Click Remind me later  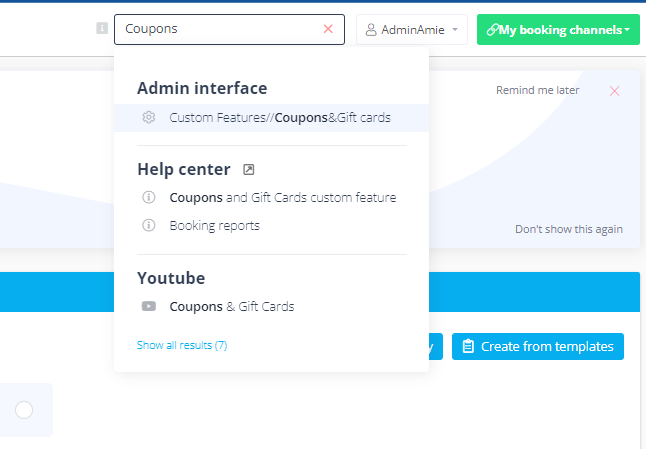[538, 90]
